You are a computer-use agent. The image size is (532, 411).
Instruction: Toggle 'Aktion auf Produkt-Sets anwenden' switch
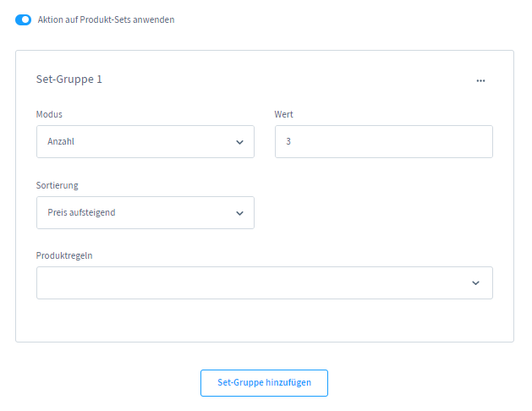(23, 19)
